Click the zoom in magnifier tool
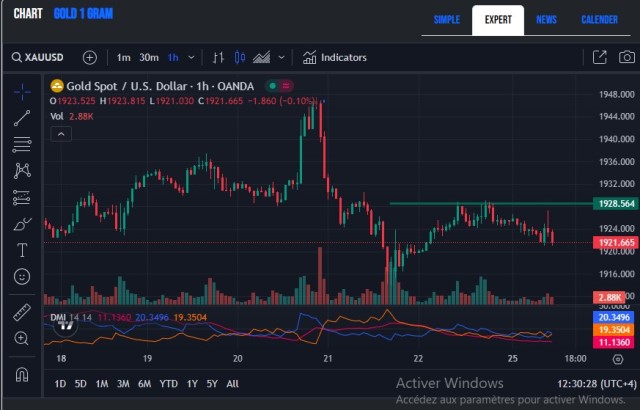640x410 pixels. (x=22, y=338)
